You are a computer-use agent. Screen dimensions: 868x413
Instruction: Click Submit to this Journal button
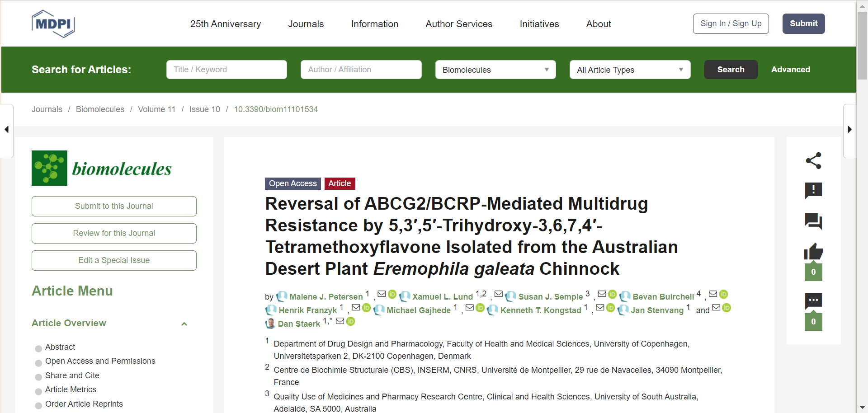(x=114, y=206)
